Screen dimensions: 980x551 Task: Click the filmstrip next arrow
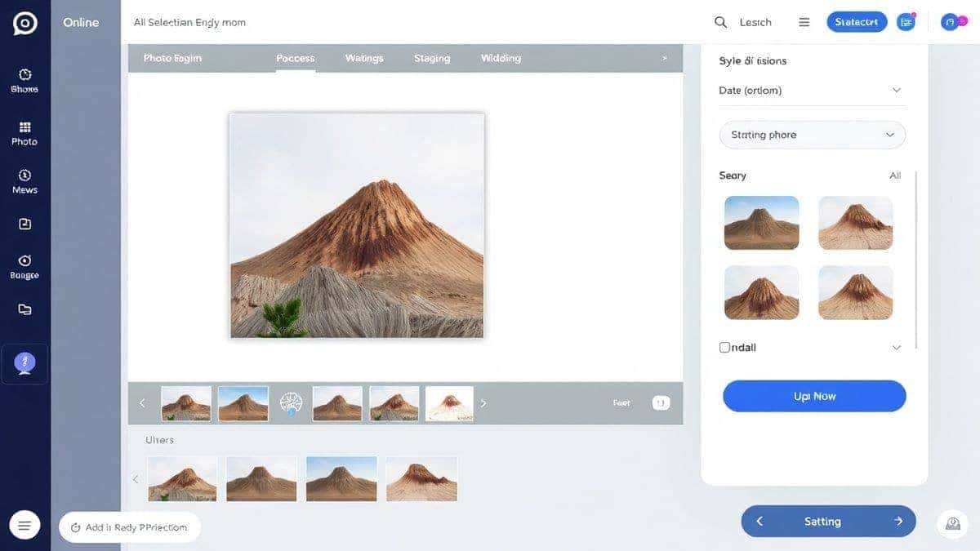click(x=483, y=403)
